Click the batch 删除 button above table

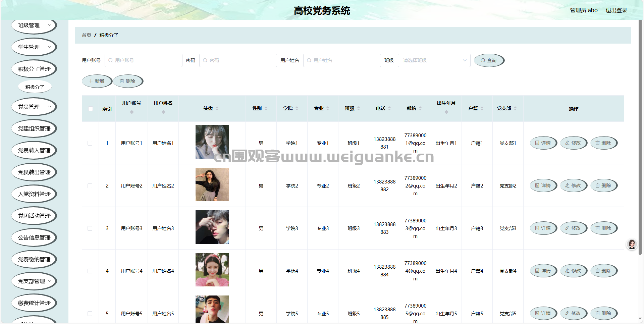tap(128, 81)
